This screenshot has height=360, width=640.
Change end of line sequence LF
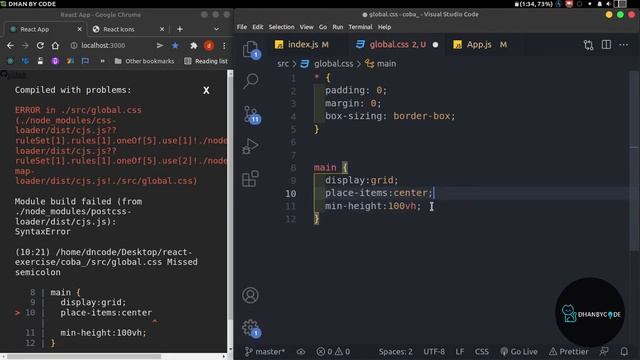(x=460, y=351)
